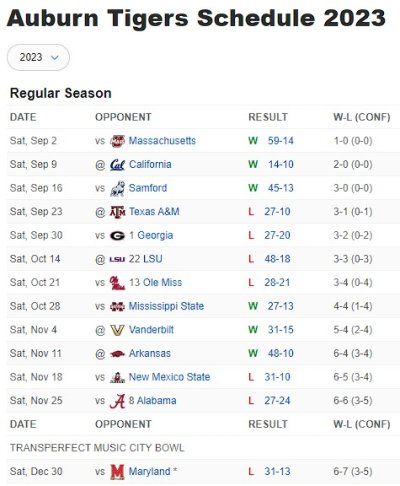Click the Samford bulldog logo
The height and width of the screenshot is (486, 400).
click(x=117, y=188)
